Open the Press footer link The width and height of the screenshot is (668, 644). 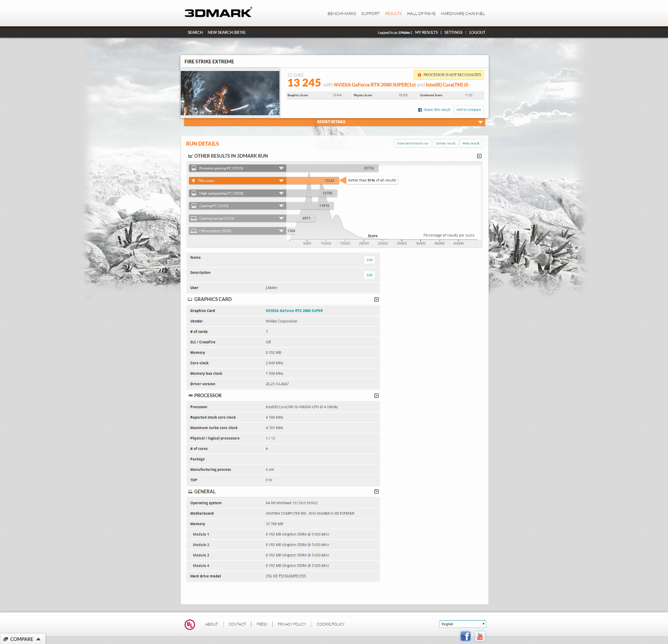[262, 624]
